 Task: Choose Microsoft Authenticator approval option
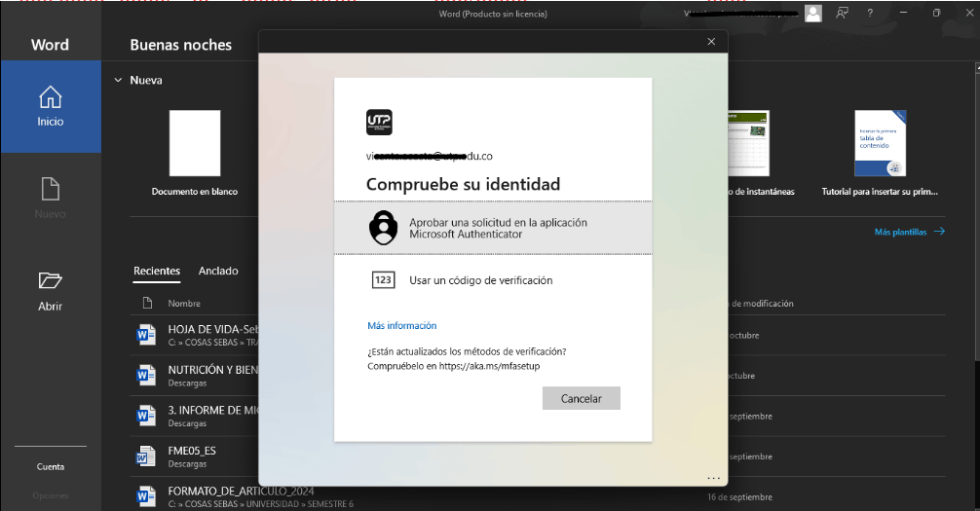[493, 228]
